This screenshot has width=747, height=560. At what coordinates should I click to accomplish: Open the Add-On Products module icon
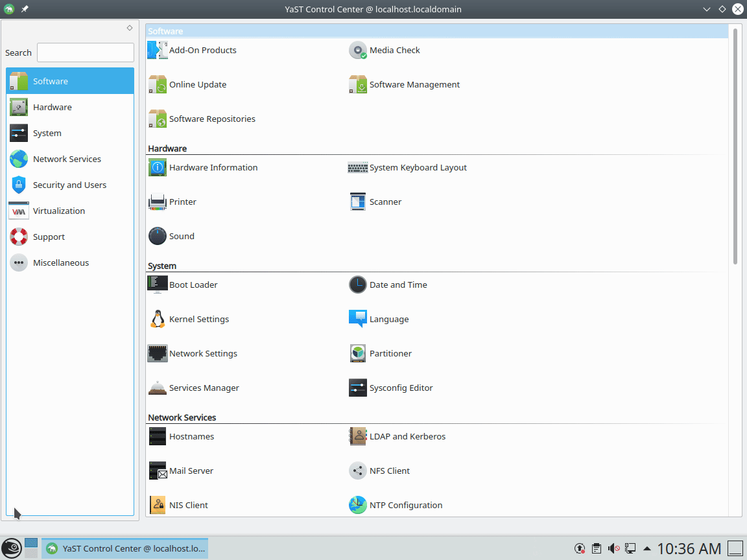[x=157, y=50]
